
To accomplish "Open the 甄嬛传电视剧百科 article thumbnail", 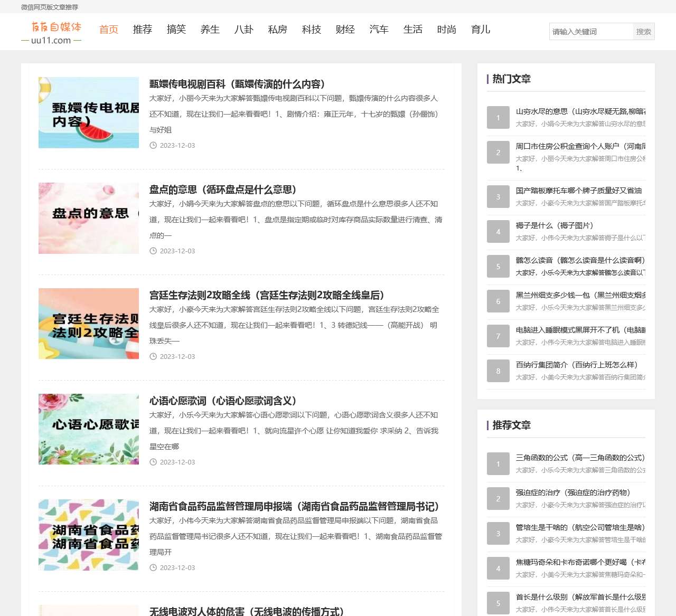I will coord(89,112).
